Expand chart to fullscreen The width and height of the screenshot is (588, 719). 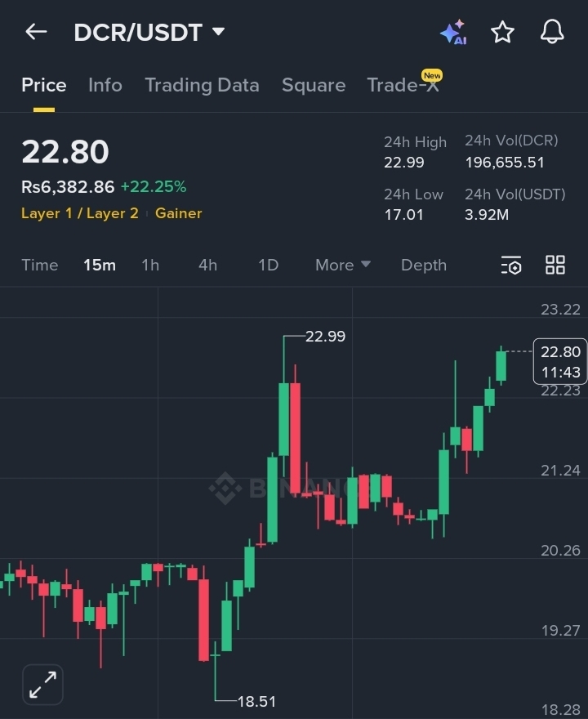tap(42, 684)
